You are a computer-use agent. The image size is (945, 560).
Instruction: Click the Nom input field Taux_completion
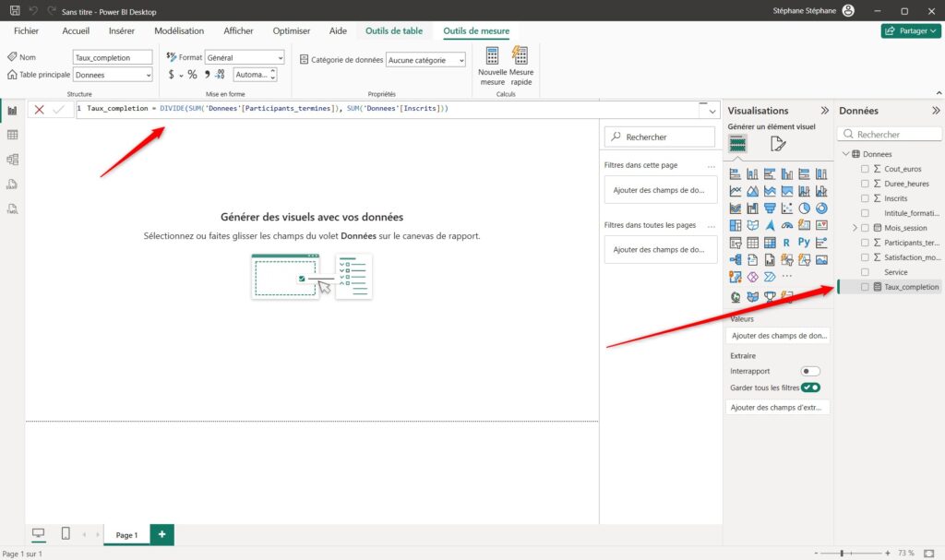pyautogui.click(x=112, y=57)
